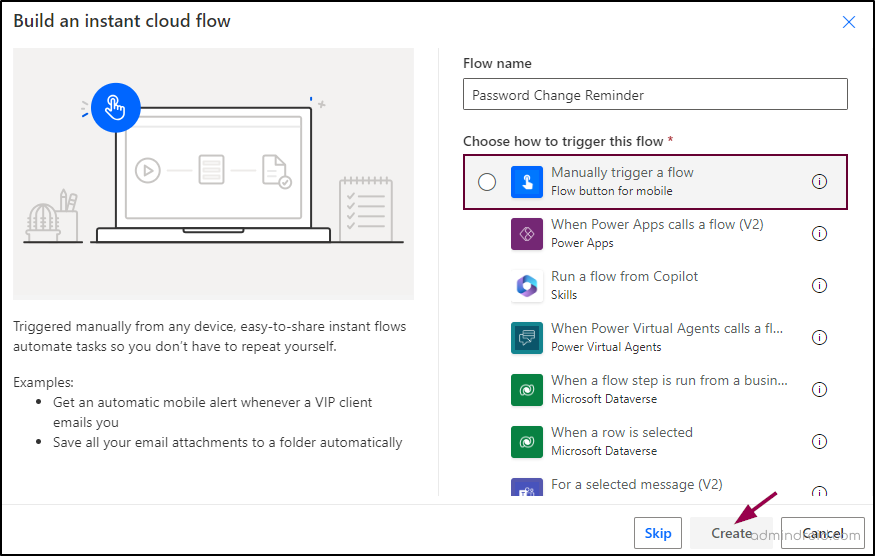The height and width of the screenshot is (556, 875).
Task: Show info for When a row is selected
Action: tap(819, 442)
